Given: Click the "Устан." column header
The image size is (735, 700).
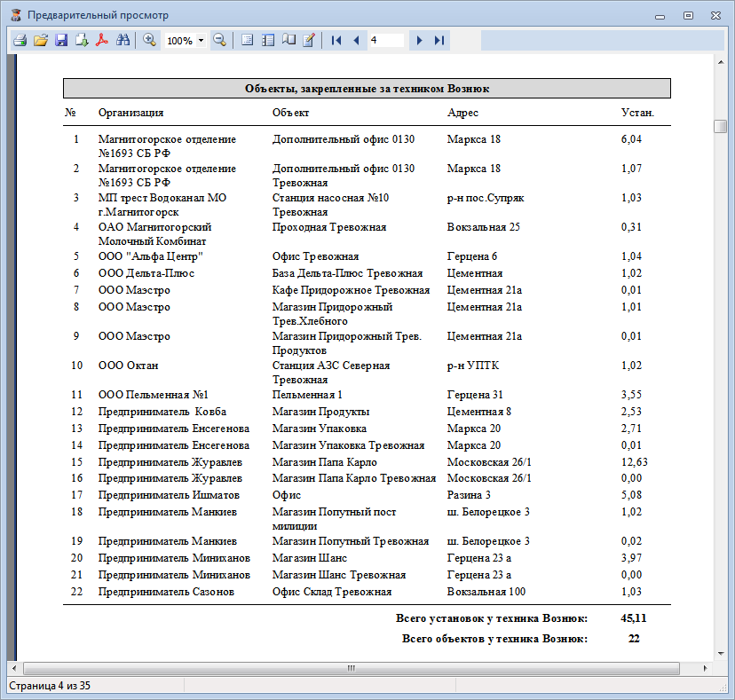Looking at the screenshot, I should point(637,113).
